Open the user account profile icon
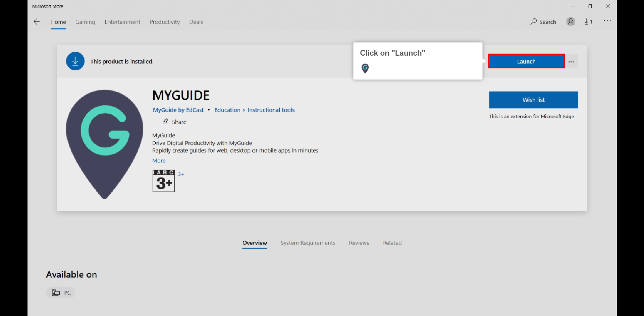This screenshot has height=316, width=644. coord(571,22)
